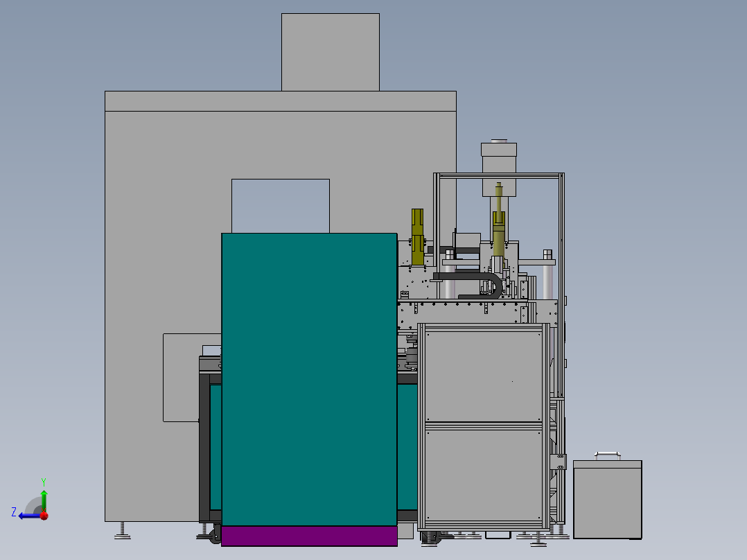Select the yellow-green block left of the frame
This screenshot has height=560, width=747.
point(417,237)
